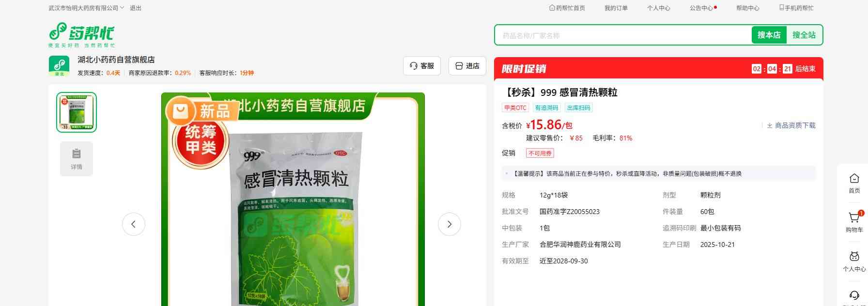Open 公告中心 in the top menu
The image size is (868, 306).
click(x=702, y=8)
